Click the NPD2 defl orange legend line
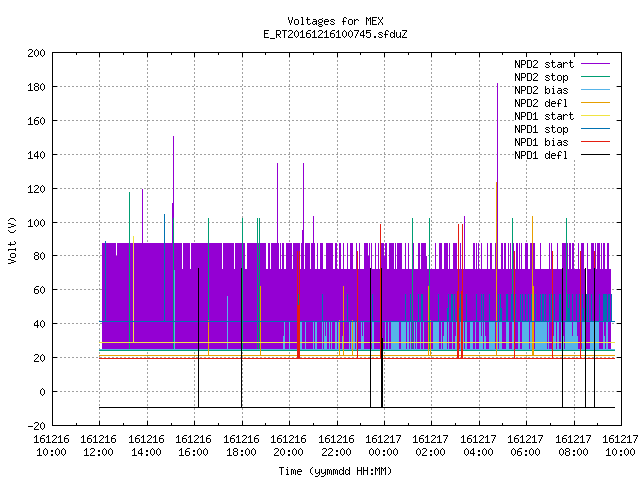Screen dimensions: 640x480 point(595,103)
